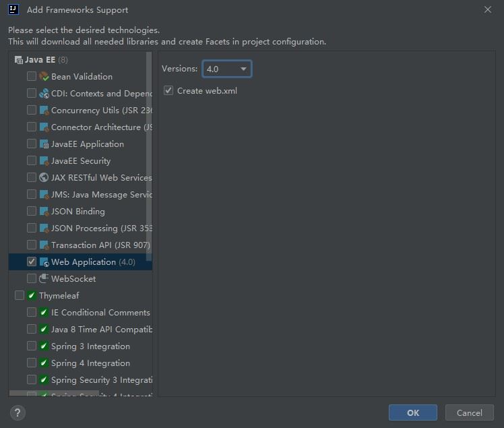The image size is (504, 428).
Task: Tick the Transaction API checkbox
Action: pyautogui.click(x=32, y=245)
